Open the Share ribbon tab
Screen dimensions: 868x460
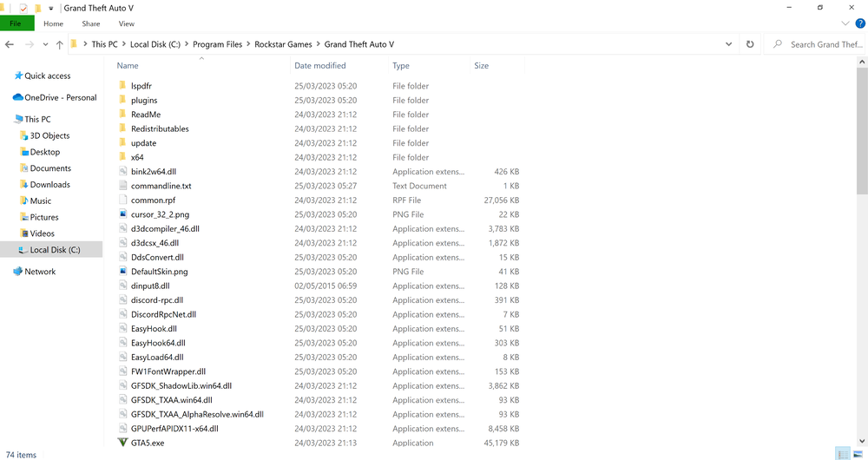point(91,23)
